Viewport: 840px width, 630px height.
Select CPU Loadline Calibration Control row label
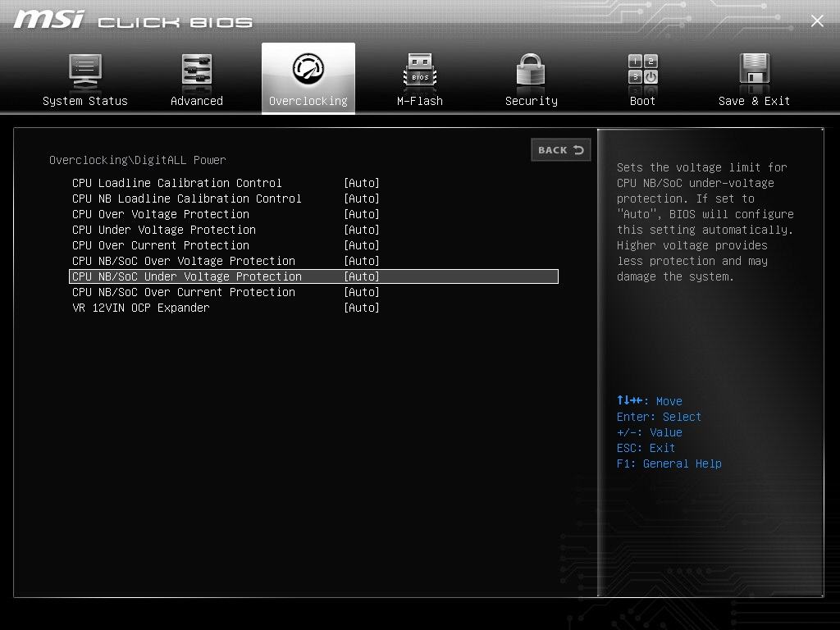[177, 183]
